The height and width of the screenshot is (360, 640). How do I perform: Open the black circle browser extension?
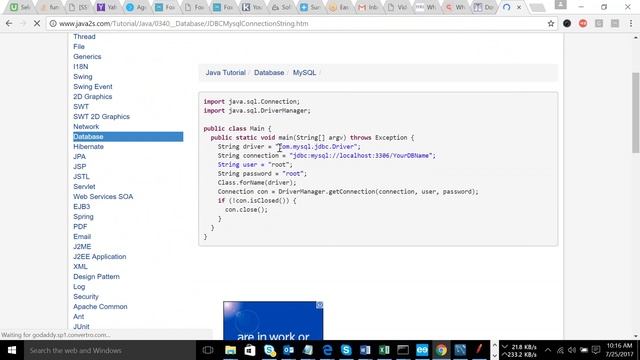click(567, 24)
